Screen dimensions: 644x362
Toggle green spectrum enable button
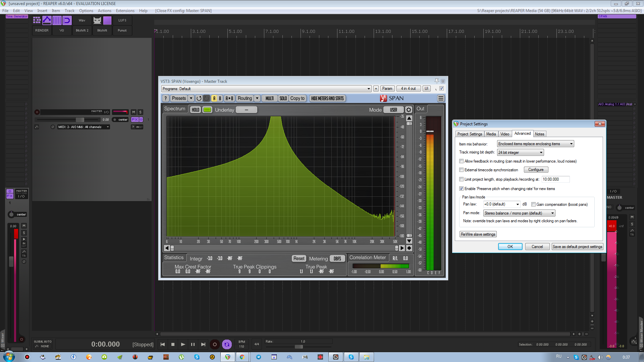point(207,110)
